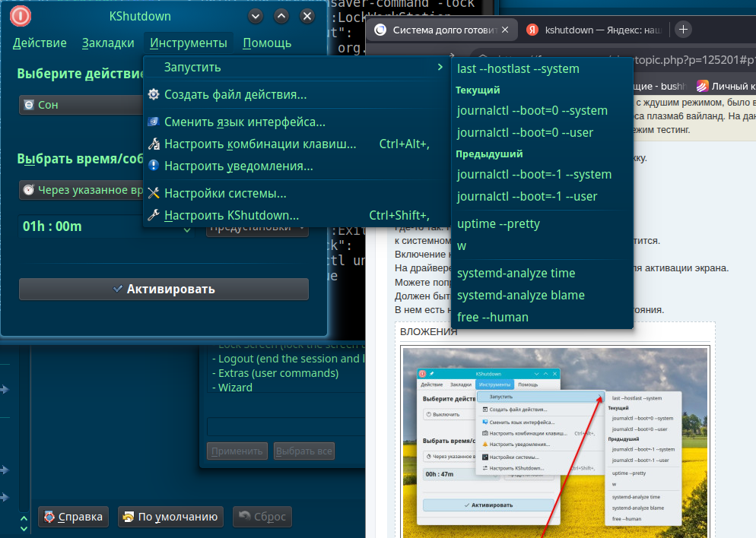Select Logout (end the session) line
The image size is (756, 538).
pos(288,359)
